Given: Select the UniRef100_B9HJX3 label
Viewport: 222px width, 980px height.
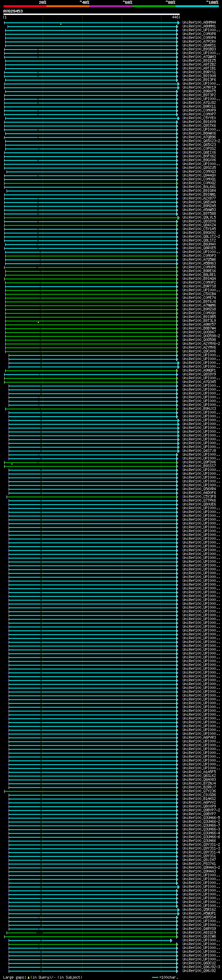Looking at the screenshot, I should coord(199,408).
